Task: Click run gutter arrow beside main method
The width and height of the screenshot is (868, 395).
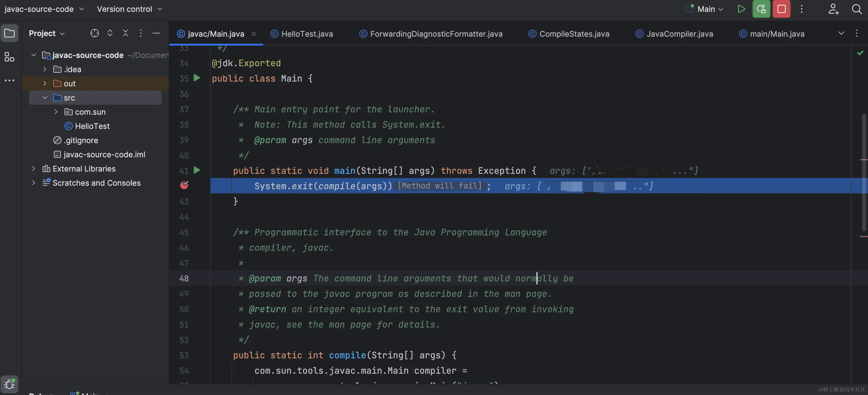Action: tap(197, 170)
